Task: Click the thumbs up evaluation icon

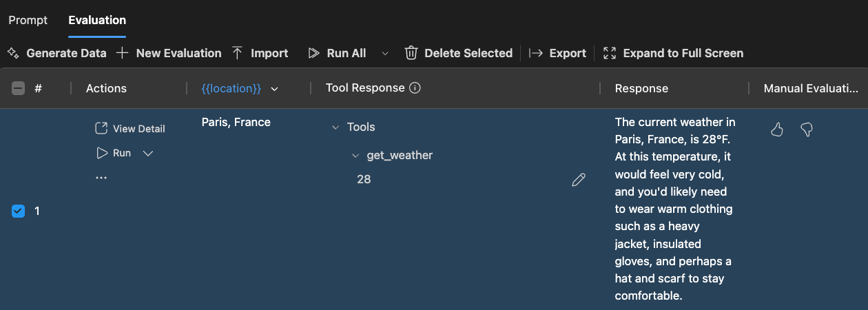Action: click(x=777, y=130)
